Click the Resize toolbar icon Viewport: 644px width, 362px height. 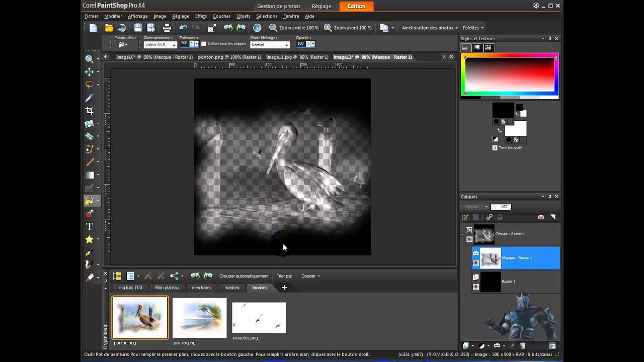coord(212,28)
